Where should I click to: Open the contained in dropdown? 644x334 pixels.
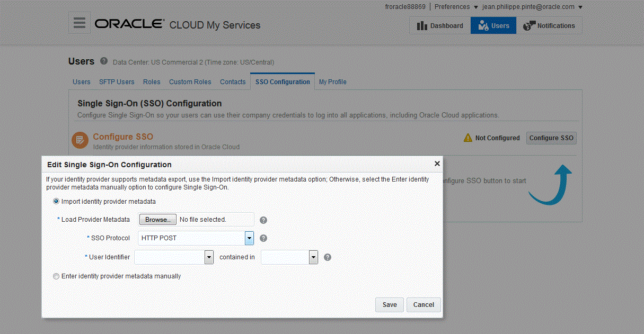click(x=313, y=257)
